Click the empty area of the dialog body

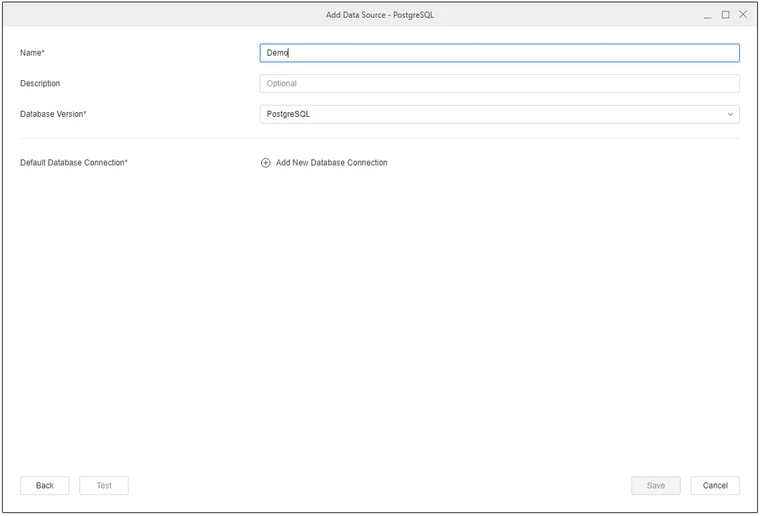point(380,320)
